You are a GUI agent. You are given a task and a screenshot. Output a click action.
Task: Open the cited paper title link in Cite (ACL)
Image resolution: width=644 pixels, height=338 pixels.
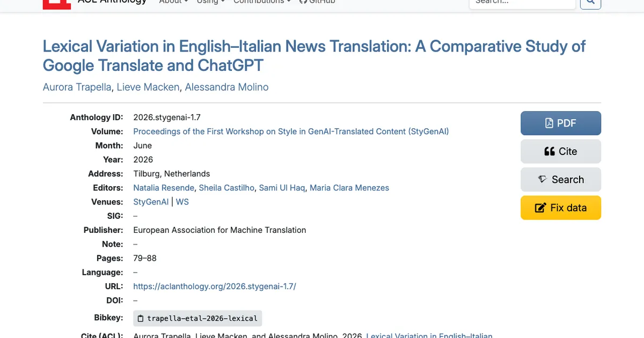(429, 335)
